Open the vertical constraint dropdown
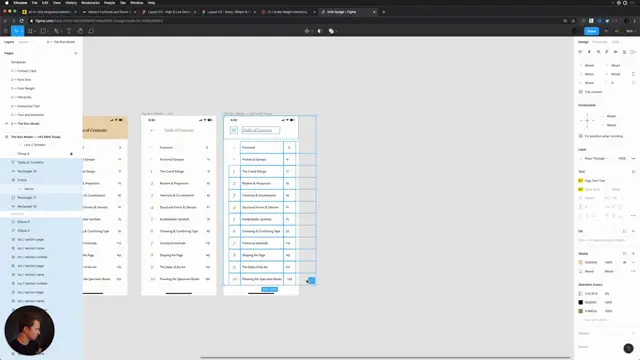Viewport: 640px width, 360px height. (611, 125)
